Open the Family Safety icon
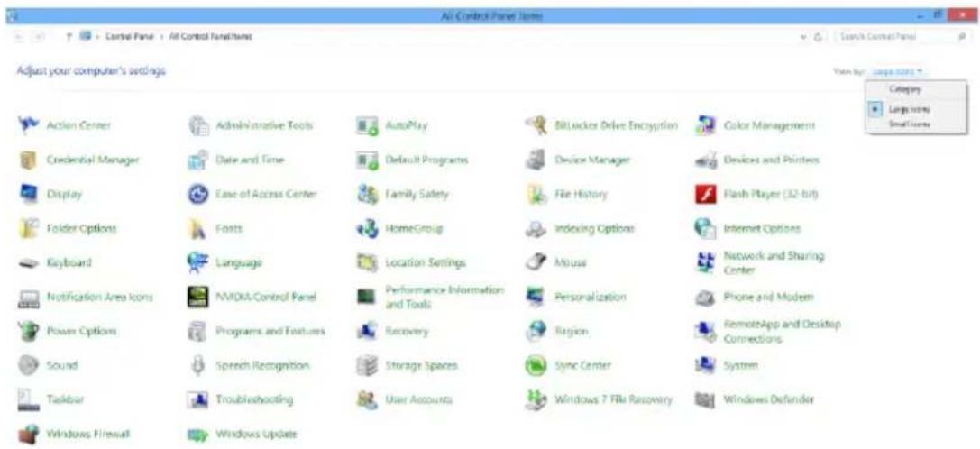This screenshot has height=449, width=980. [368, 195]
